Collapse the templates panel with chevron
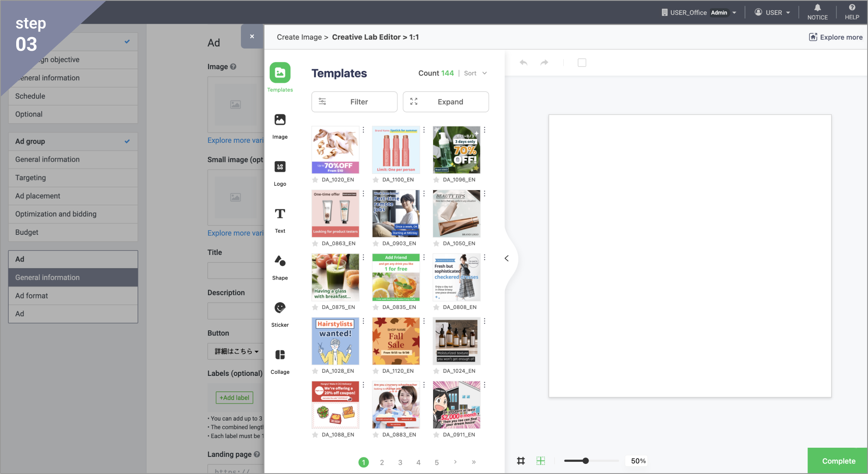This screenshot has height=474, width=868. (507, 258)
